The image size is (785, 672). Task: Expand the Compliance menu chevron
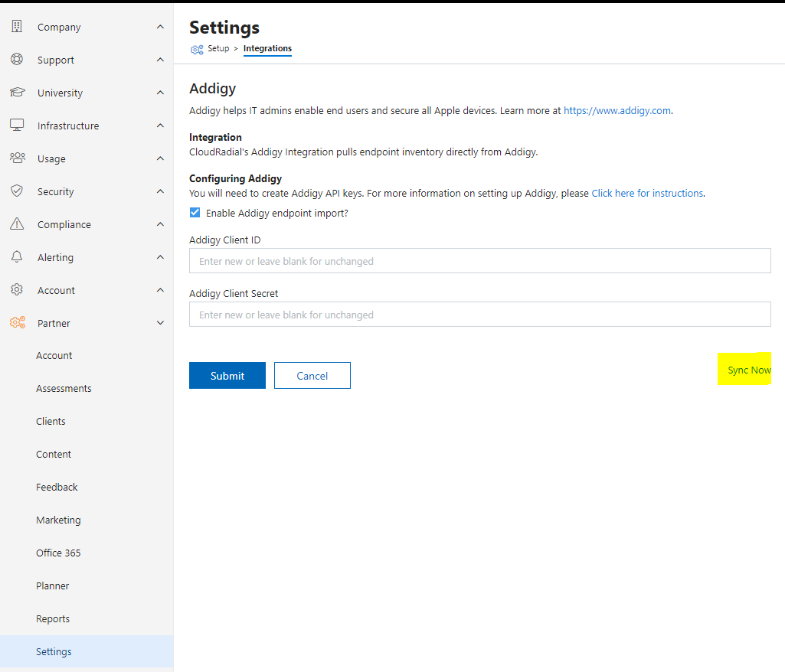pos(160,224)
